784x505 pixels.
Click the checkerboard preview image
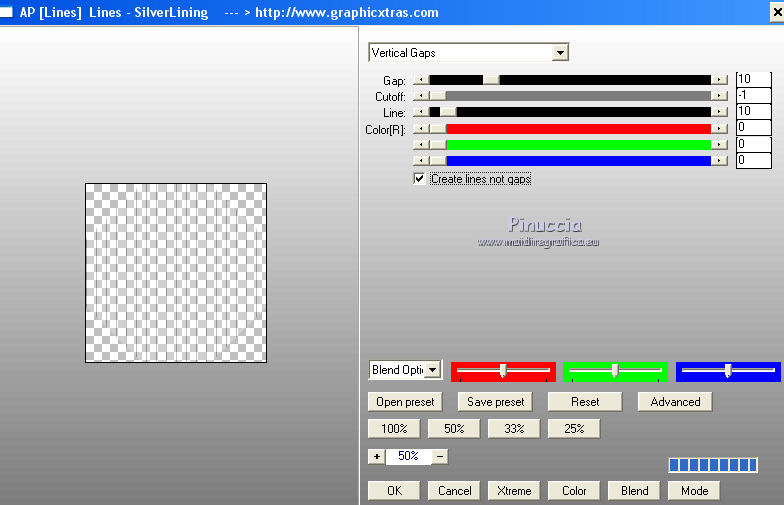[176, 272]
